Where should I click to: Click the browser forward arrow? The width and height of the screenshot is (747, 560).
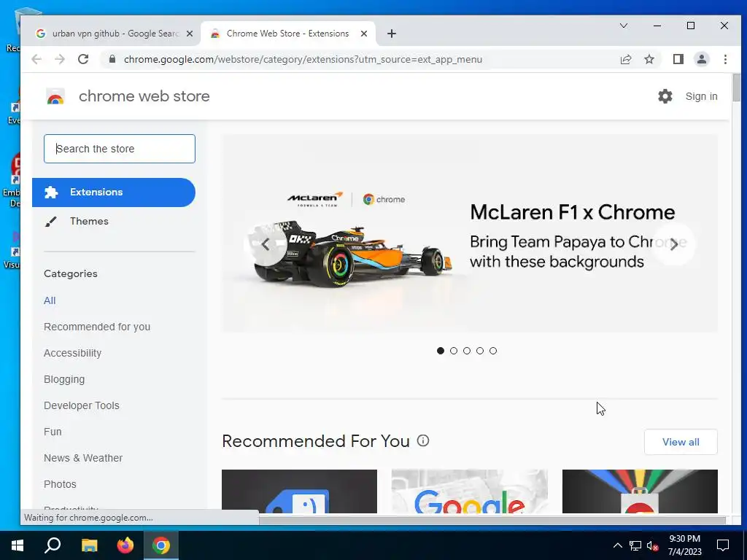(60, 60)
